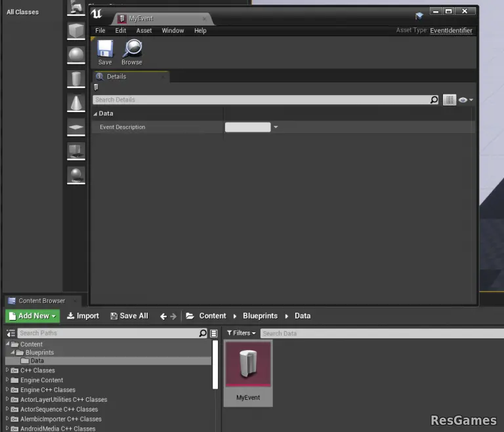Image resolution: width=504 pixels, height=432 pixels.
Task: Click the EventIdentifier asset type link
Action: point(451,31)
